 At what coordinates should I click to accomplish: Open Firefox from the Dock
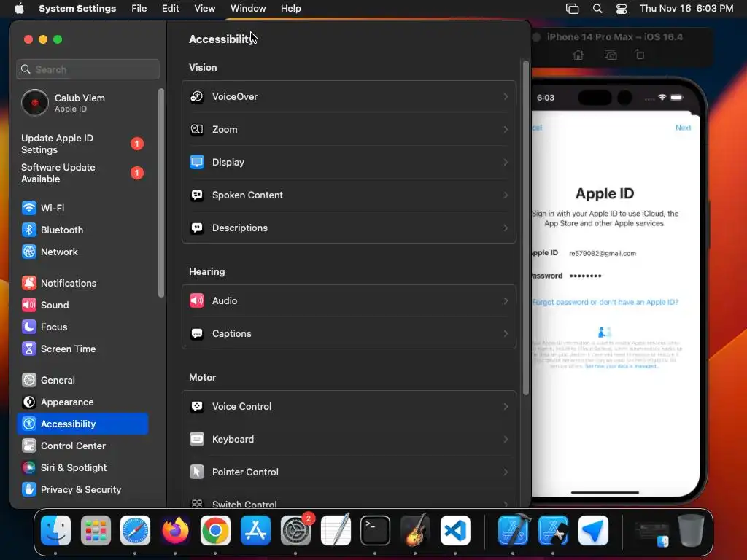pos(175,531)
